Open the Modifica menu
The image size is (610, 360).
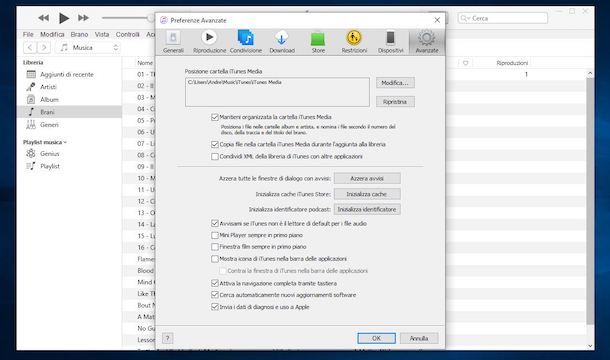pos(52,34)
